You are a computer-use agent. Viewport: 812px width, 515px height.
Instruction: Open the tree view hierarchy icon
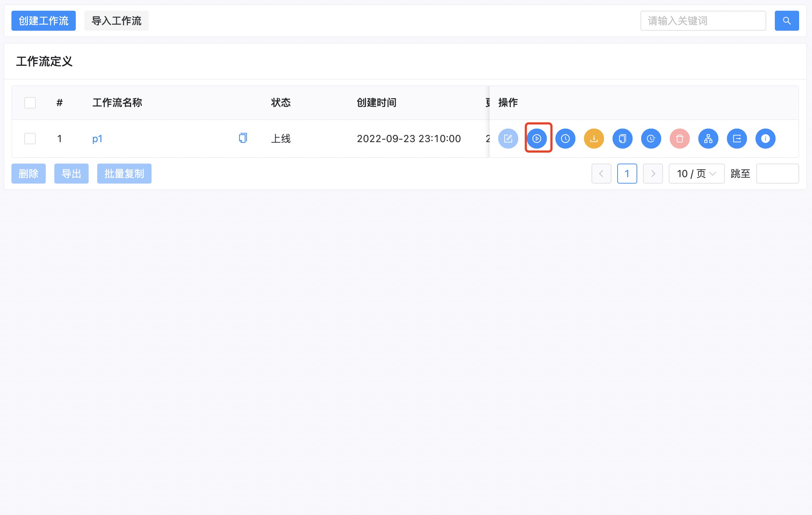click(708, 139)
